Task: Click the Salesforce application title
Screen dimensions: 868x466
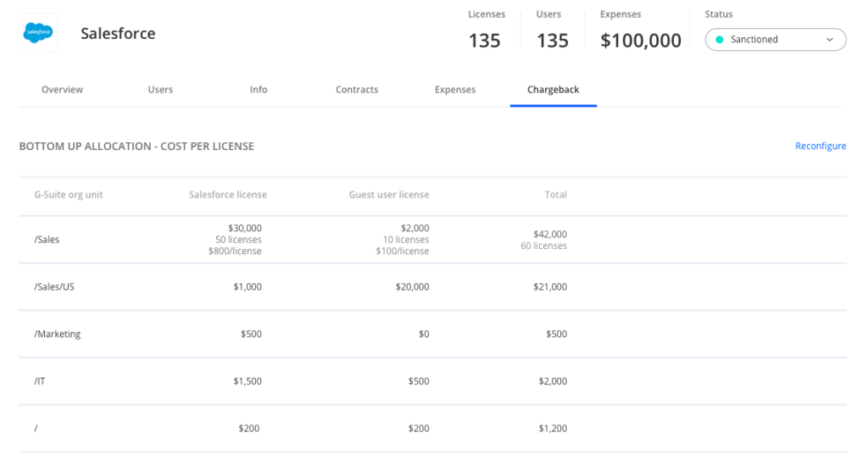Action: [x=118, y=33]
